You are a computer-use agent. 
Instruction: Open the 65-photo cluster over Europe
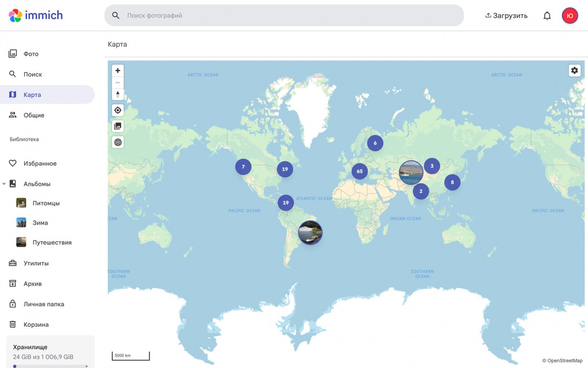360,171
